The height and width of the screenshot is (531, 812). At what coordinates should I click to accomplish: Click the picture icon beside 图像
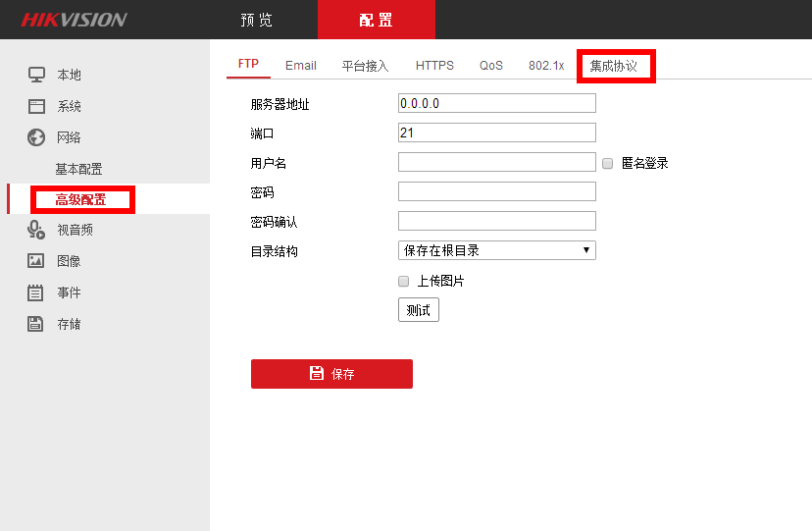click(x=36, y=261)
